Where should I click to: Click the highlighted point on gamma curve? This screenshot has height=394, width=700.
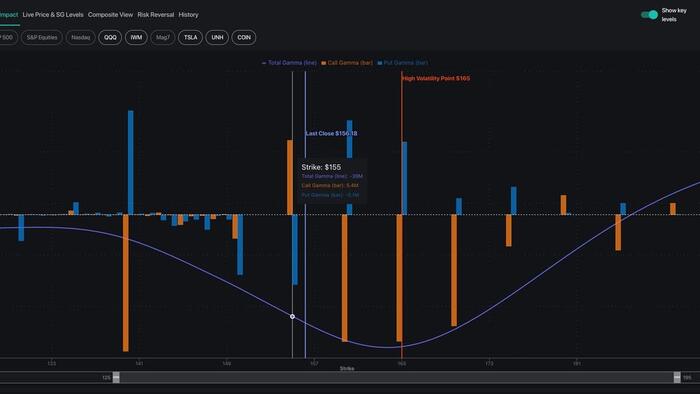pos(292,316)
